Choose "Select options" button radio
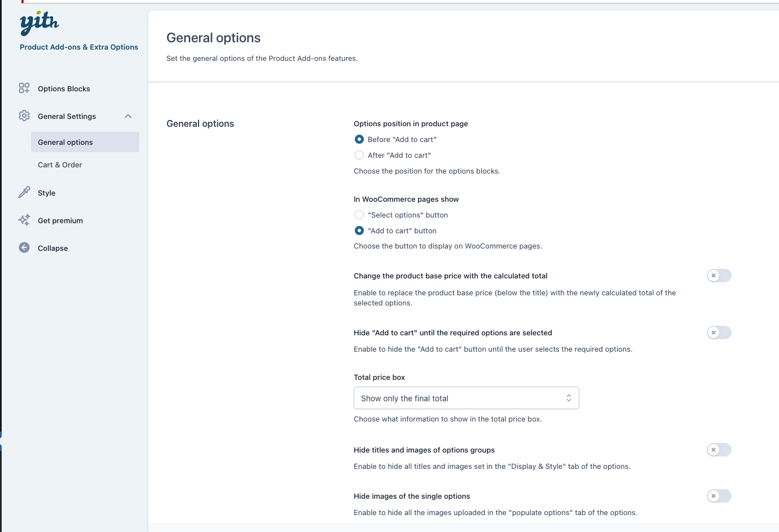 point(359,215)
